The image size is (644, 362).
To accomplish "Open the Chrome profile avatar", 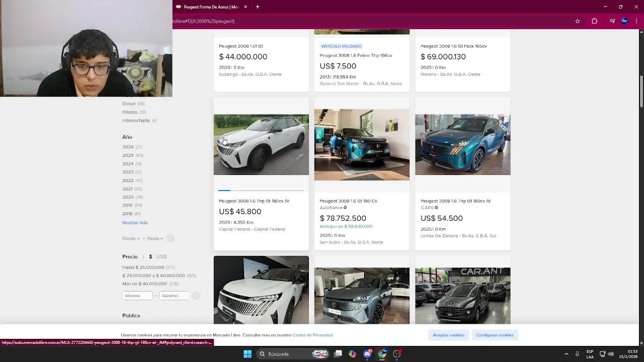I will [x=624, y=21].
